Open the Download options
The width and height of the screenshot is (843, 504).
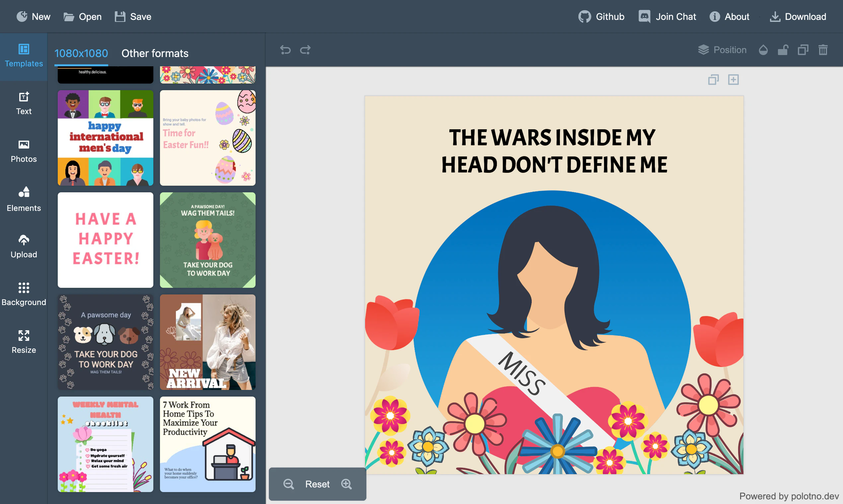tap(798, 17)
